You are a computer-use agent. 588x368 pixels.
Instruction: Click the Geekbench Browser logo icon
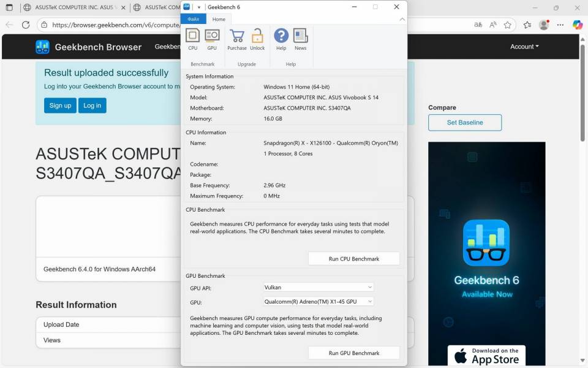tap(42, 47)
